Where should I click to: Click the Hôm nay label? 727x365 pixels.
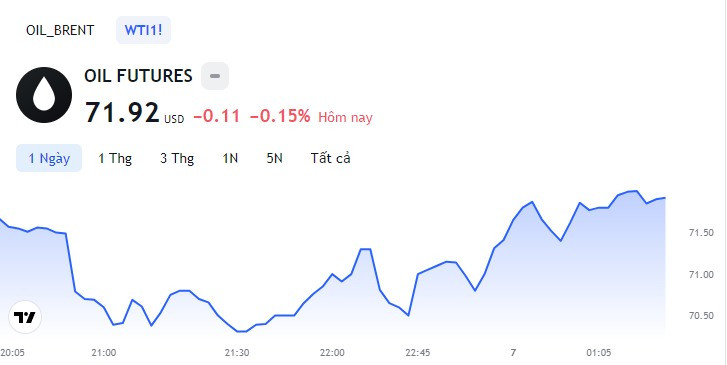tap(345, 117)
